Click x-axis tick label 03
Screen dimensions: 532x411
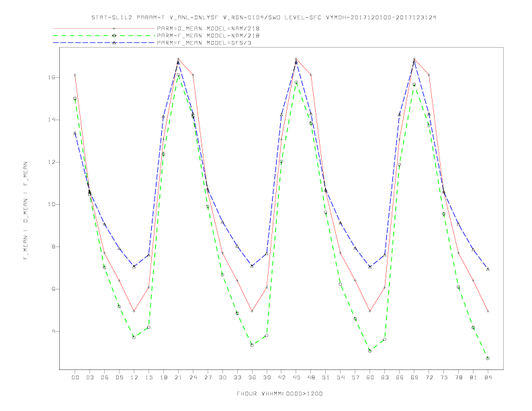(89, 377)
